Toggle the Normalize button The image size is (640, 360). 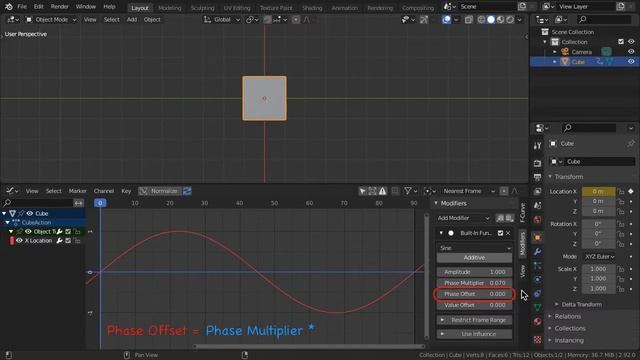(160, 191)
